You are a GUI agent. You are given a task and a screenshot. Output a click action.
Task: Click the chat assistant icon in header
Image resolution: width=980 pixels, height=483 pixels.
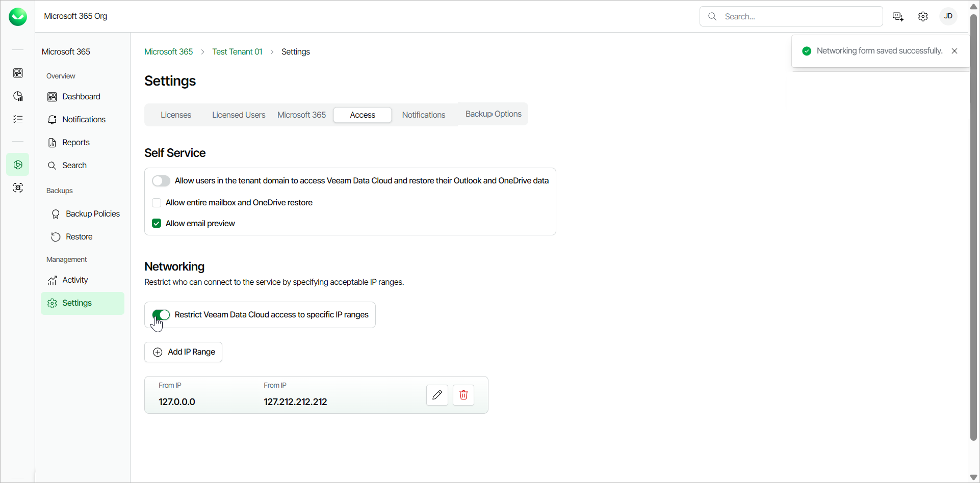click(898, 16)
